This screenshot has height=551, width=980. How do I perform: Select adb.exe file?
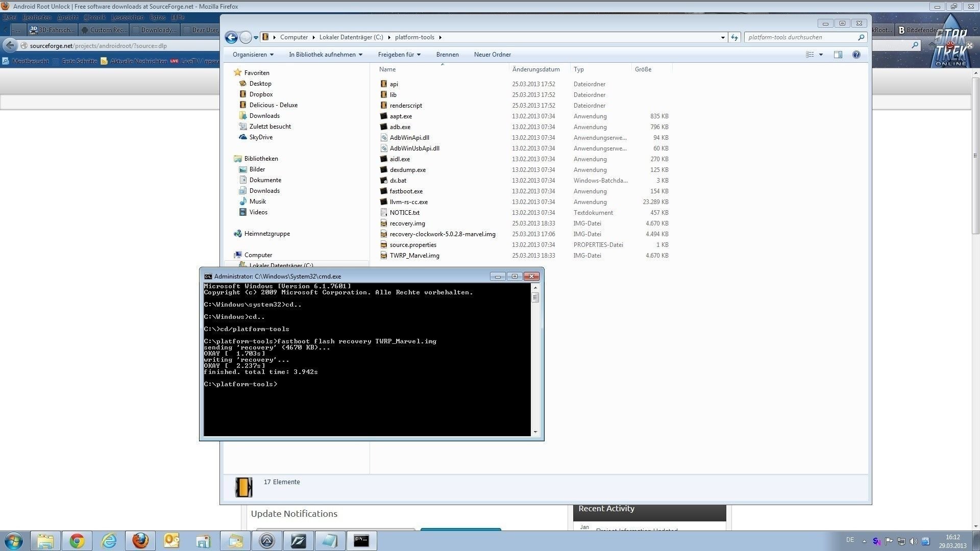(x=400, y=127)
